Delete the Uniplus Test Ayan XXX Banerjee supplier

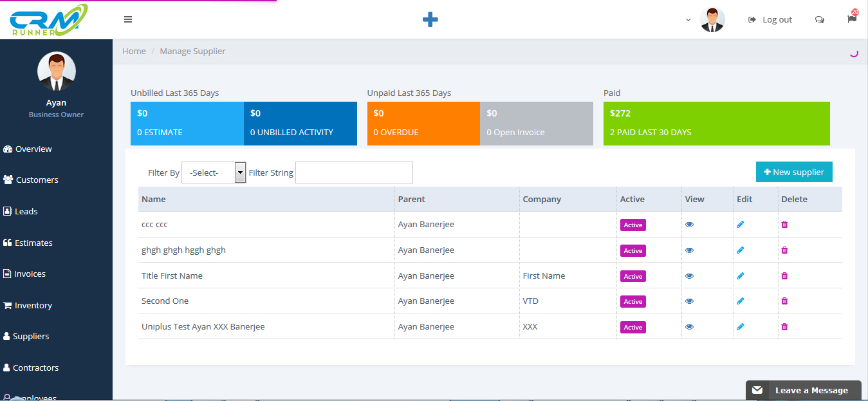click(784, 326)
